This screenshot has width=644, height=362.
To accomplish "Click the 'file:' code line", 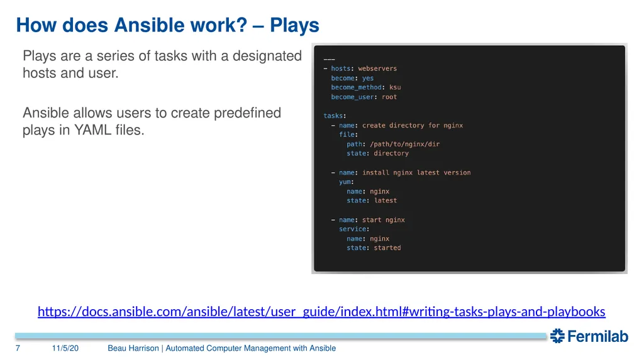I will coord(348,134).
